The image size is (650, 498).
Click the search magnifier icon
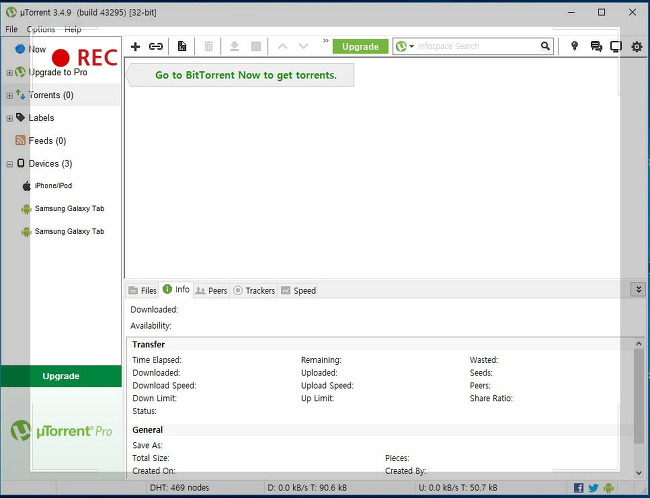pos(545,46)
